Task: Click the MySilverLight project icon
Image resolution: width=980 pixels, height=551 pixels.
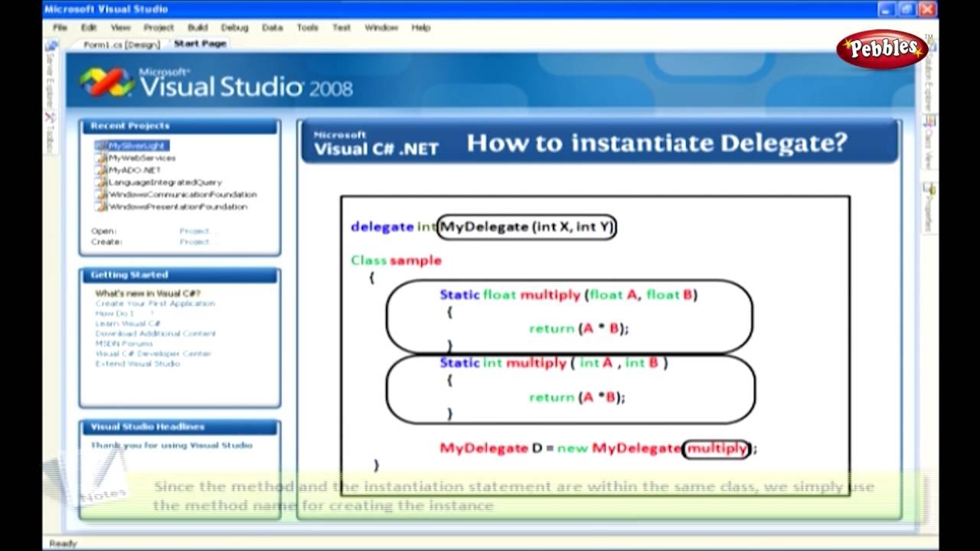Action: coord(100,145)
